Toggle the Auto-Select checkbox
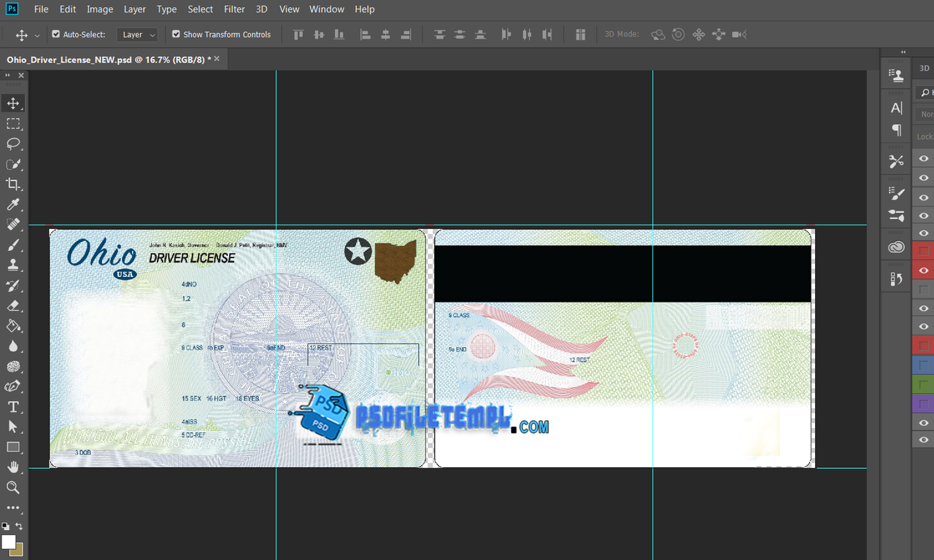Screen dimensions: 934x560 point(55,34)
